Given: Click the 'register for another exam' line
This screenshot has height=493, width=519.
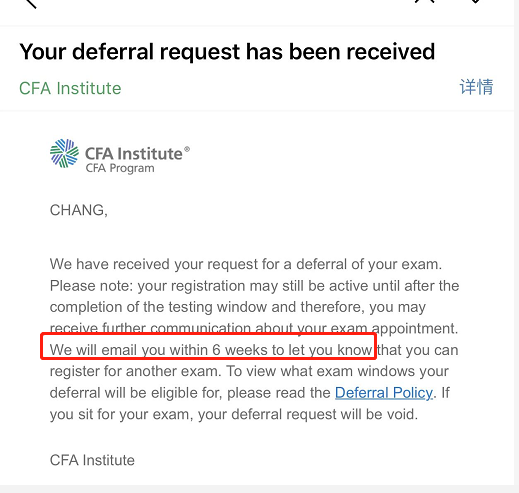Looking at the screenshot, I should coord(249,371).
